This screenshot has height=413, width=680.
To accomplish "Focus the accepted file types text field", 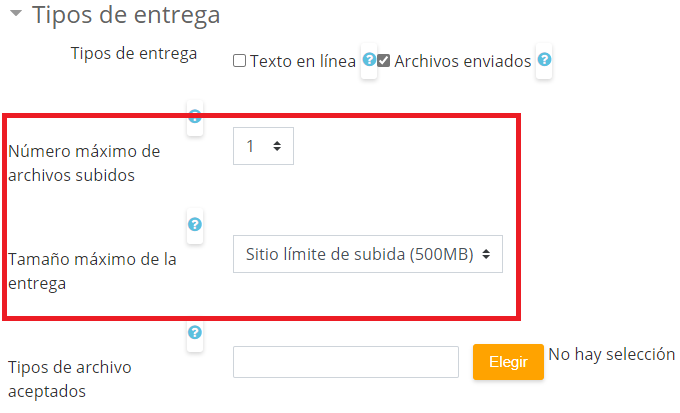I will click(346, 362).
